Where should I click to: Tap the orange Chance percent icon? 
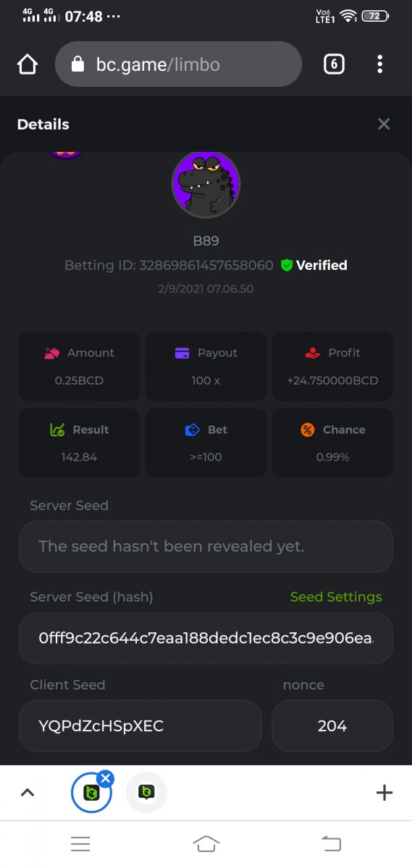(308, 430)
